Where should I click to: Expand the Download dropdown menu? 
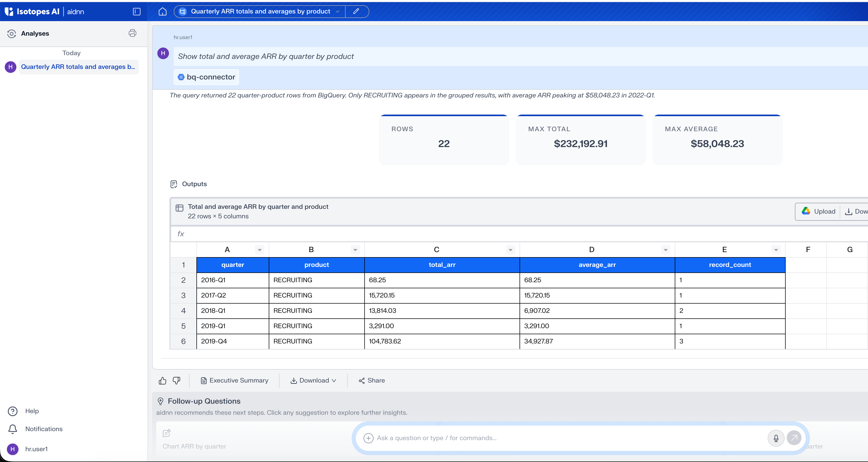313,380
